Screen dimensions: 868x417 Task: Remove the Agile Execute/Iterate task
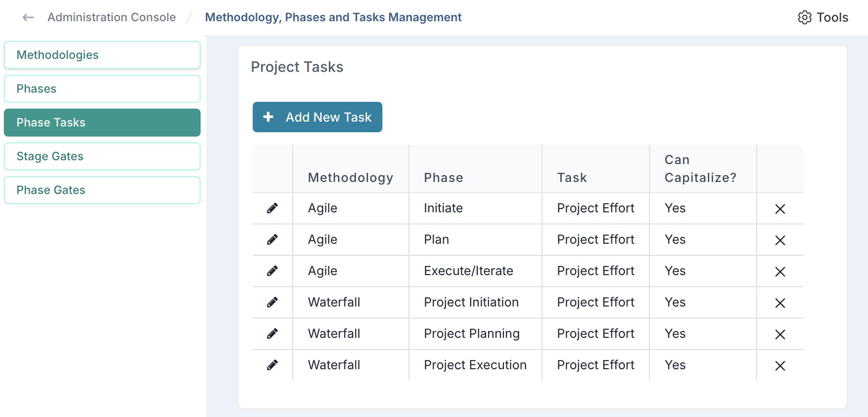780,272
